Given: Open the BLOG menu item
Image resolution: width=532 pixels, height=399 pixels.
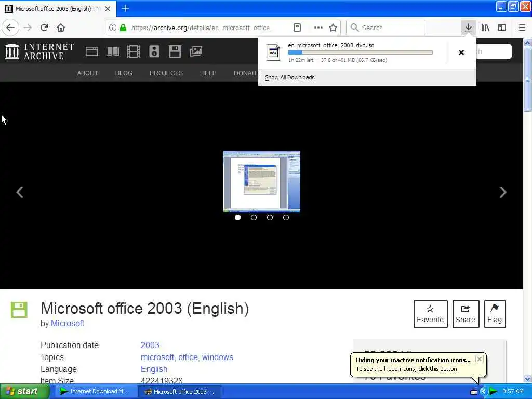Looking at the screenshot, I should coord(124,73).
